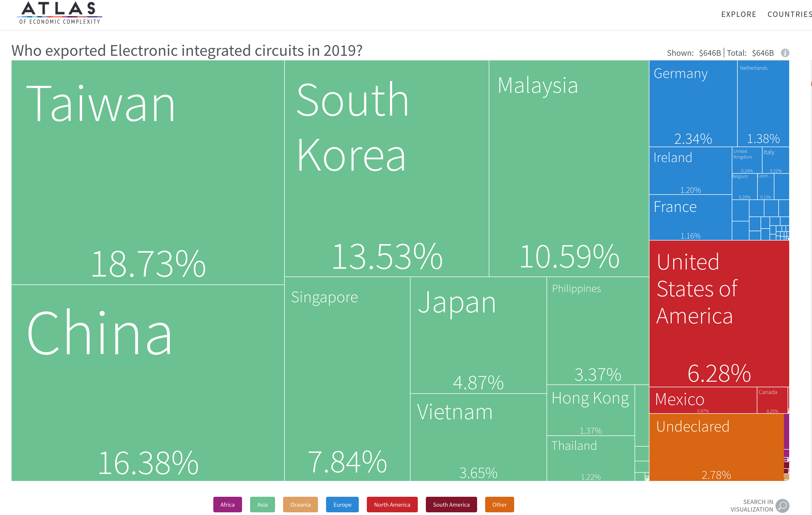Toggle the Asia region legend filter
Image resolution: width=812 pixels, height=515 pixels.
(262, 504)
